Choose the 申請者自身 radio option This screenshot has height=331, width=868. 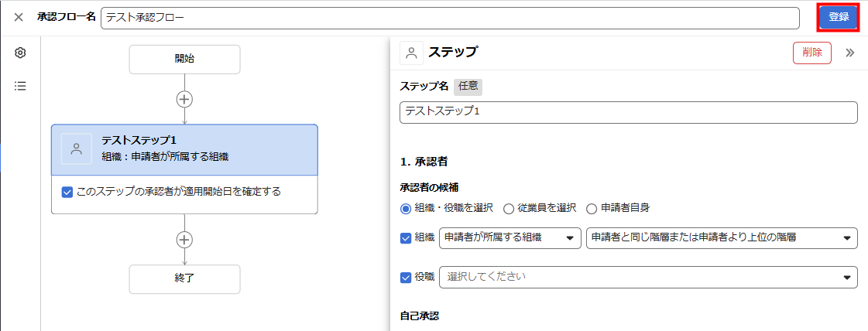click(x=592, y=208)
